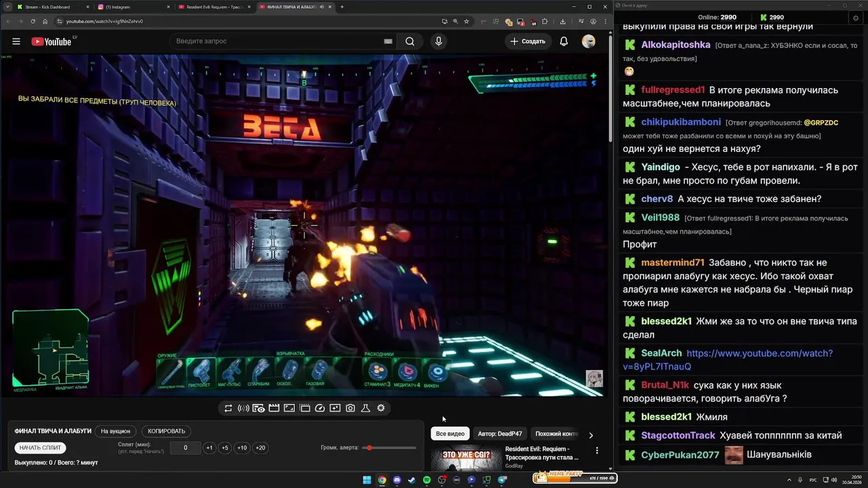Add +5 minutes to split

(225, 448)
